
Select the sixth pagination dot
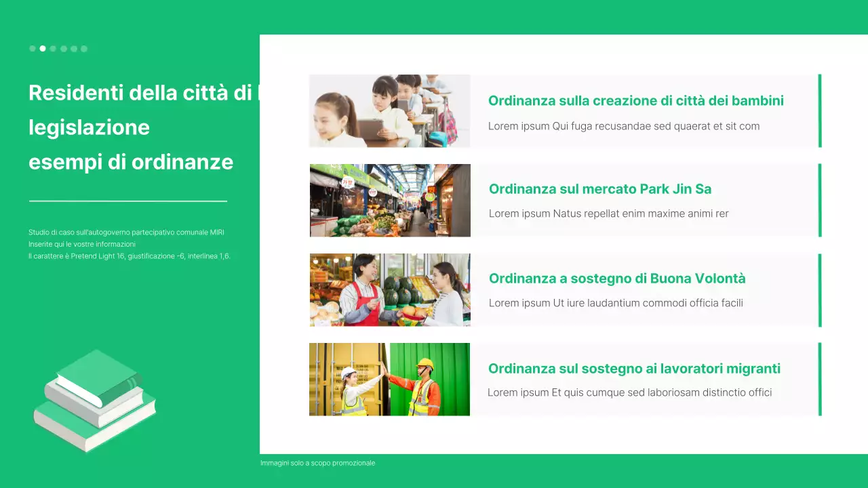pos(83,48)
